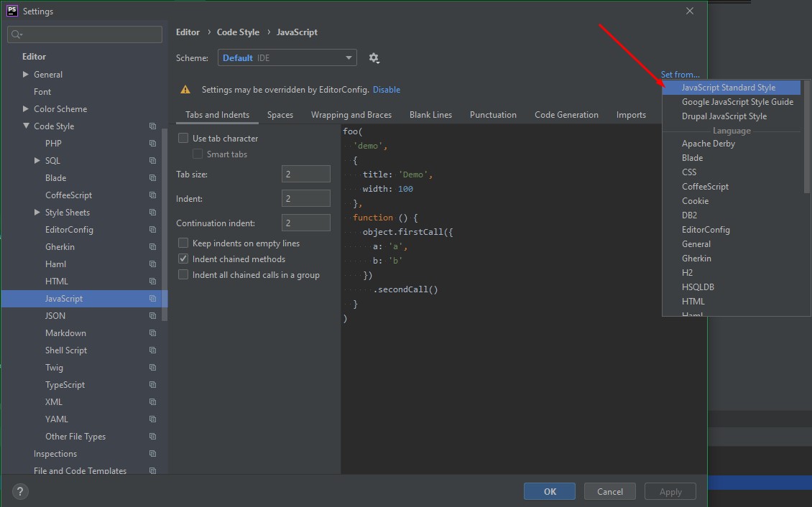Click the copy icon beside Code Style

click(x=153, y=126)
